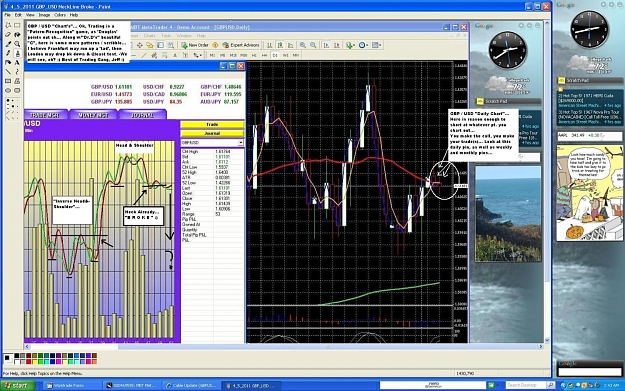The width and height of the screenshot is (625, 391).
Task: Choose the dark gray color swatch
Action: pos(23,356)
